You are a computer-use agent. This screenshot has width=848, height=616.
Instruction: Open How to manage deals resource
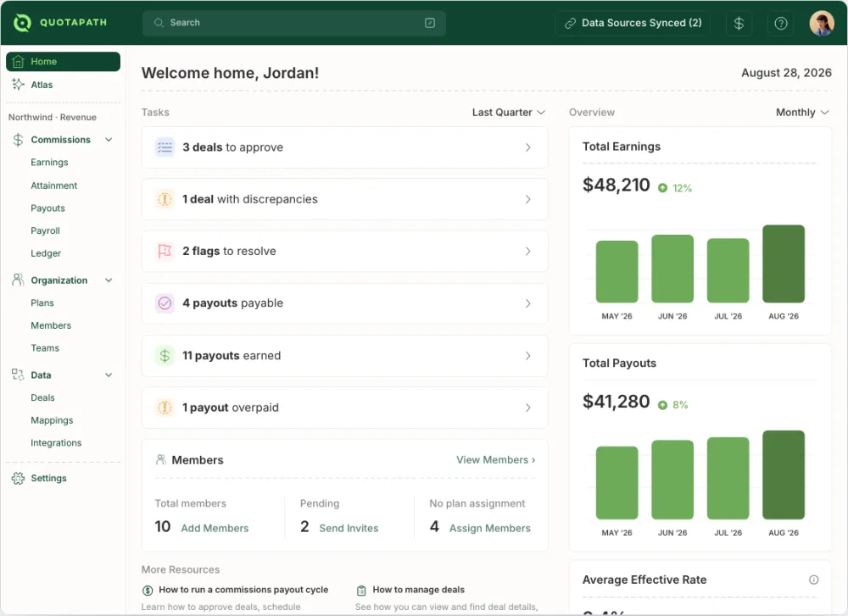click(419, 590)
